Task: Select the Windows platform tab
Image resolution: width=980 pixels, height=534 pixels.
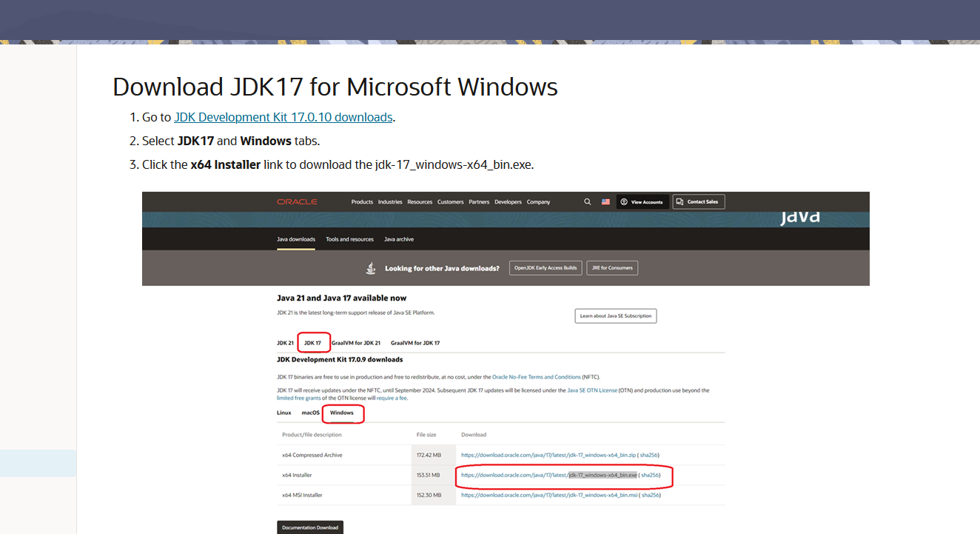Action: [342, 413]
